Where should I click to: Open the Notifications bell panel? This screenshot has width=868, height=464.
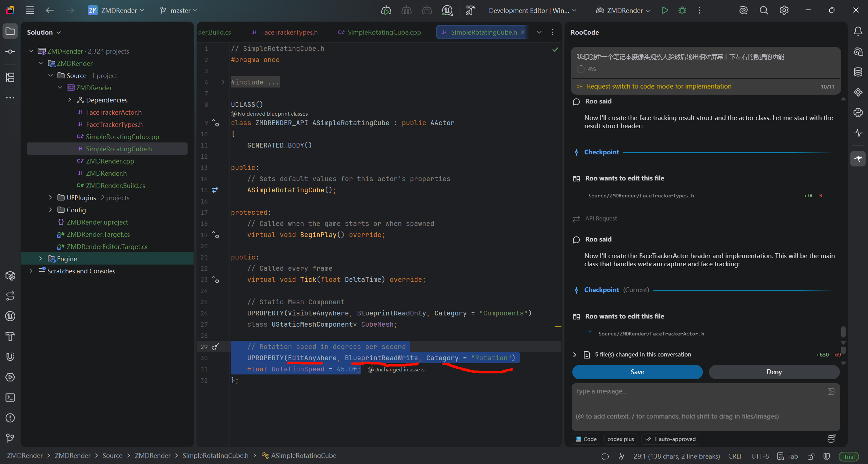[x=858, y=32]
